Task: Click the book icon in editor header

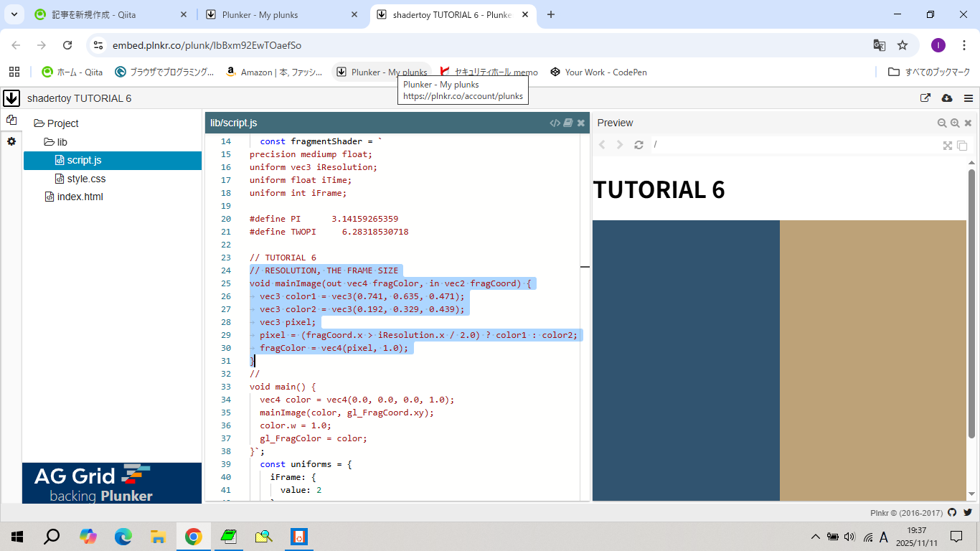Action: [568, 123]
